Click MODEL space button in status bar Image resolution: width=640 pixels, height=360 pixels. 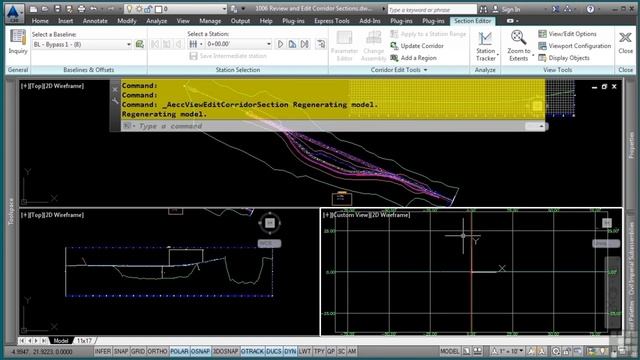click(x=450, y=351)
